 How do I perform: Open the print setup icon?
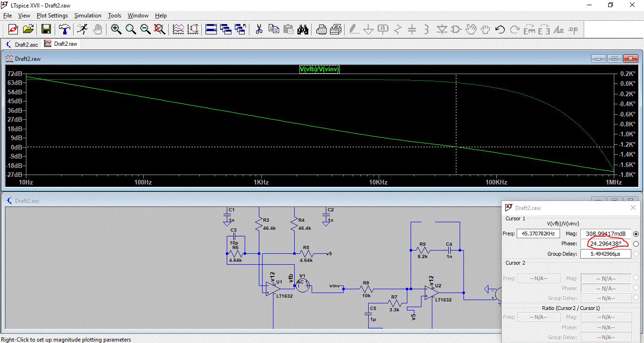(x=321, y=29)
